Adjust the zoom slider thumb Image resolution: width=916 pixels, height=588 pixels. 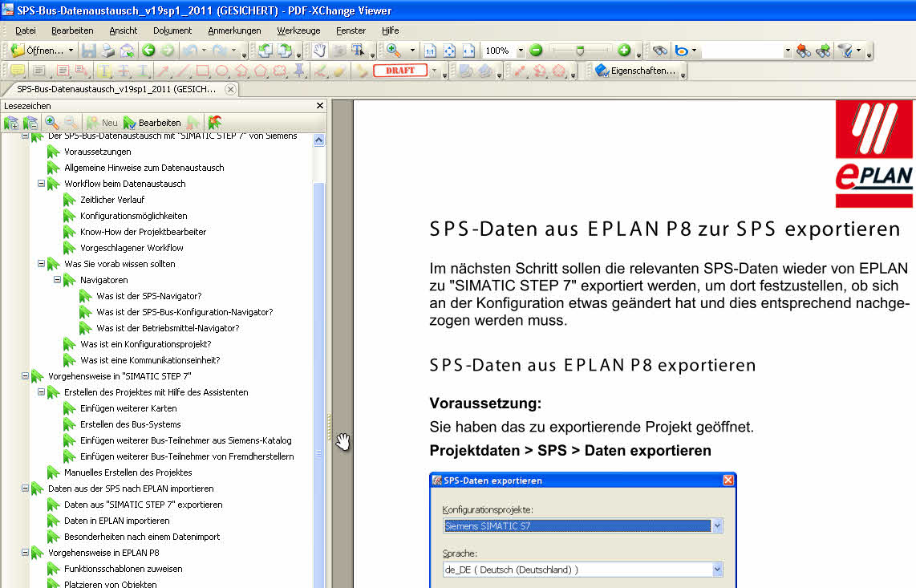point(579,51)
